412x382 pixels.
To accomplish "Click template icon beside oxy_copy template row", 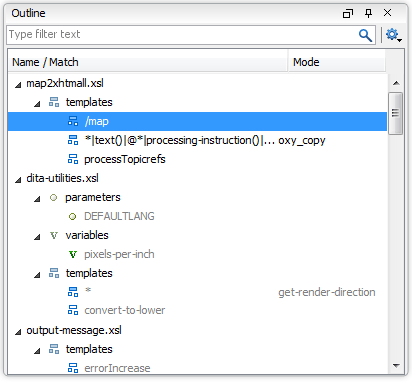I will [73, 140].
